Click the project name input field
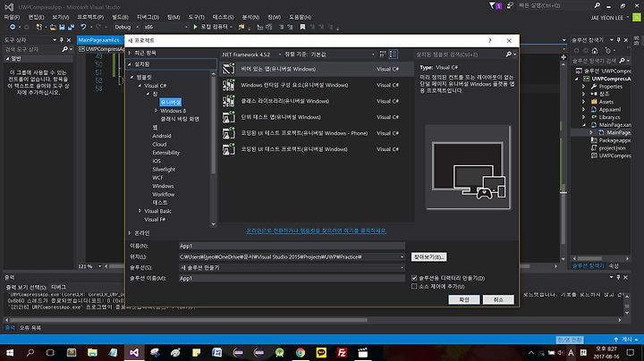This screenshot has width=644, height=361. coord(292,246)
